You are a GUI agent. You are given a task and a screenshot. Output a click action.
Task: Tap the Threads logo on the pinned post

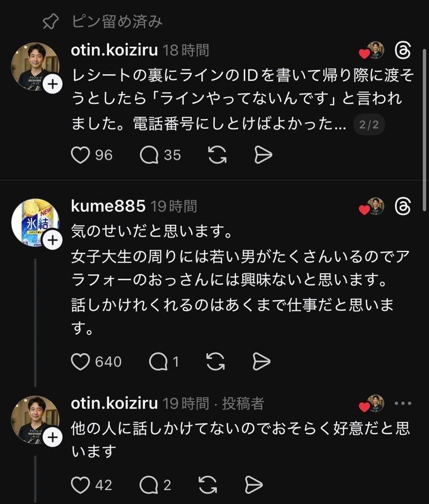coord(403,50)
